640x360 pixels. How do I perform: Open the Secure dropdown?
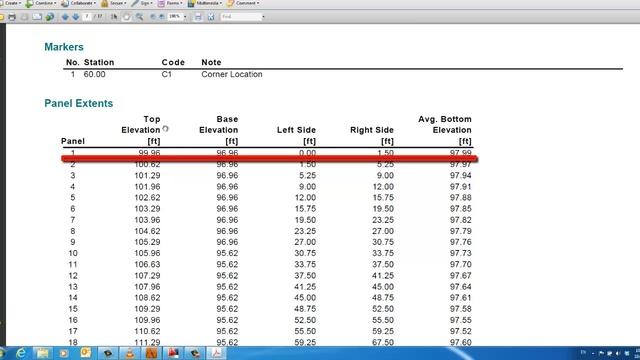tap(113, 3)
